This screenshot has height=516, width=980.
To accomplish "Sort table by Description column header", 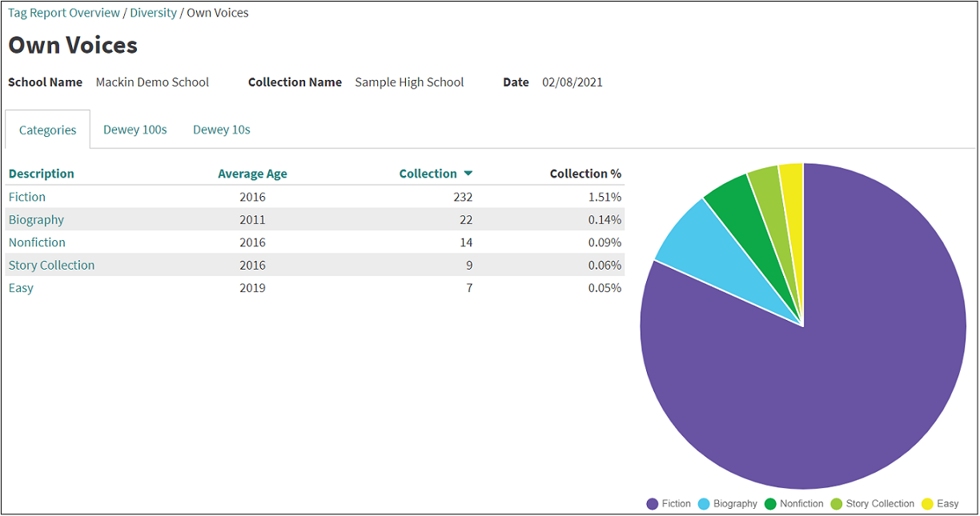I will pos(42,174).
